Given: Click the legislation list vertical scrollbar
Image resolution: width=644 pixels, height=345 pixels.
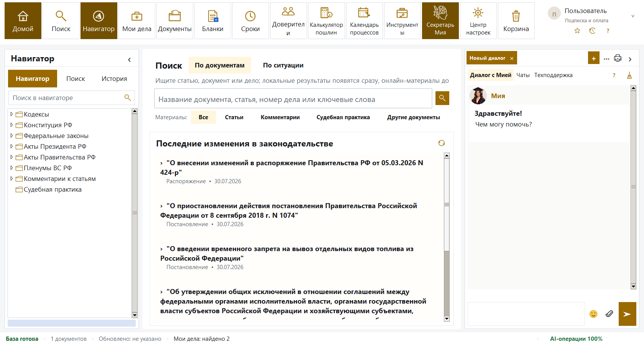Looking at the screenshot, I should click(447, 237).
